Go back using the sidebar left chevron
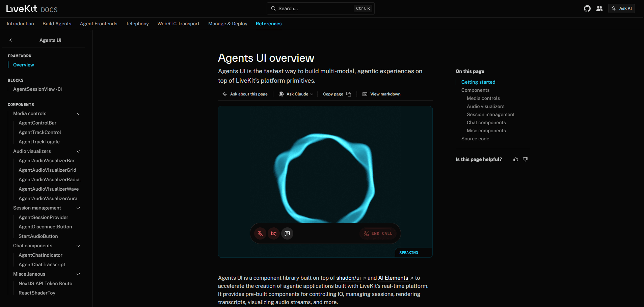Image resolution: width=644 pixels, height=307 pixels. point(10,40)
